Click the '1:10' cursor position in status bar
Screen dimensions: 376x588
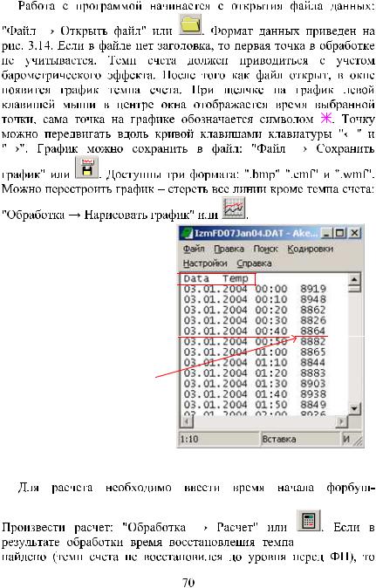(x=189, y=439)
